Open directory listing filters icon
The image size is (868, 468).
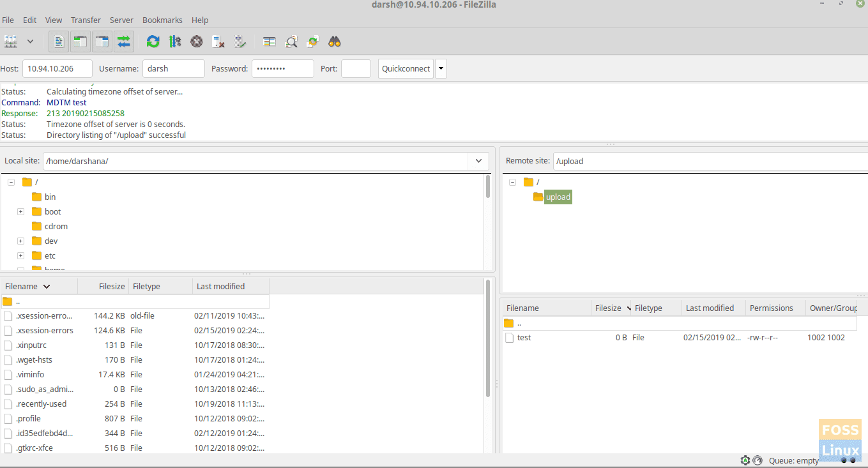[270, 42]
